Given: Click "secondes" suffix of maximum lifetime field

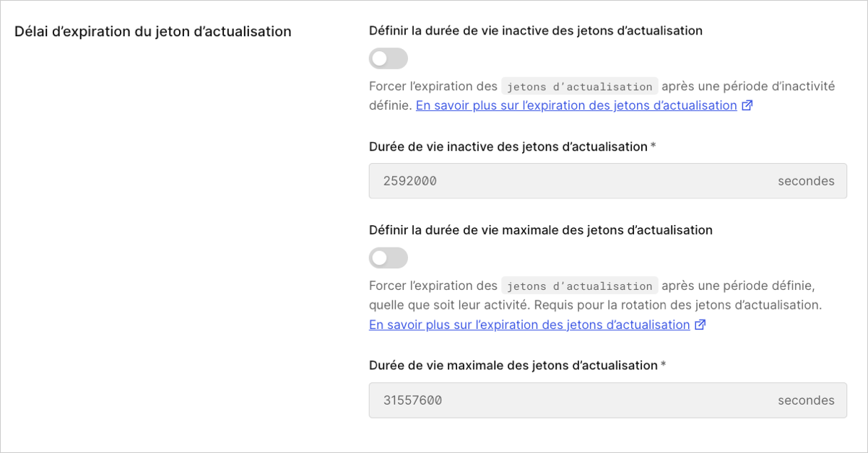Looking at the screenshot, I should pos(806,400).
